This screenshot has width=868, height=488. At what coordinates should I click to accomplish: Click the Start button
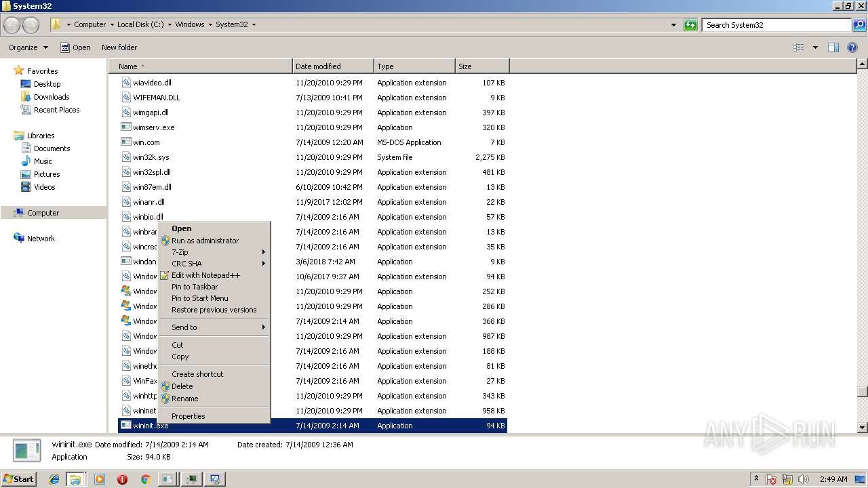[18, 479]
